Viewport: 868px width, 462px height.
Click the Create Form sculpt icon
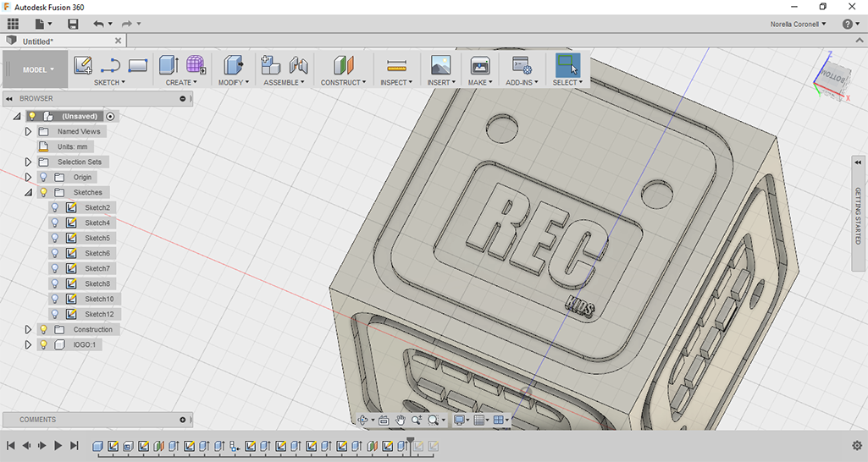click(196, 65)
